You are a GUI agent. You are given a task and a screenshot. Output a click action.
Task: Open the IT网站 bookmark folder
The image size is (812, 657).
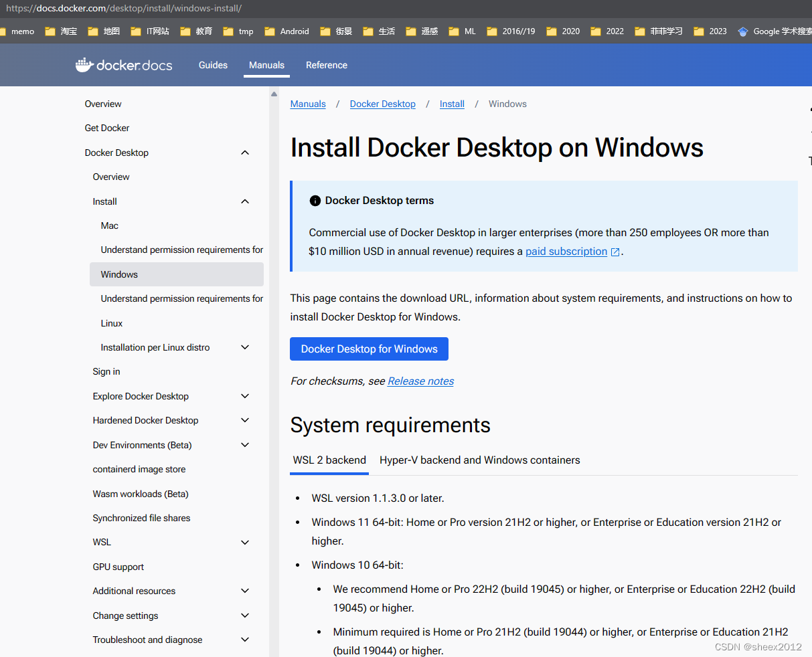pos(150,31)
